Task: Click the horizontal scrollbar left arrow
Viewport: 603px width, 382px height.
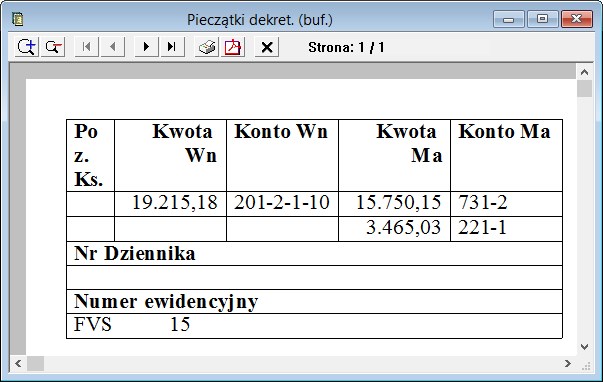Action: coord(18,363)
